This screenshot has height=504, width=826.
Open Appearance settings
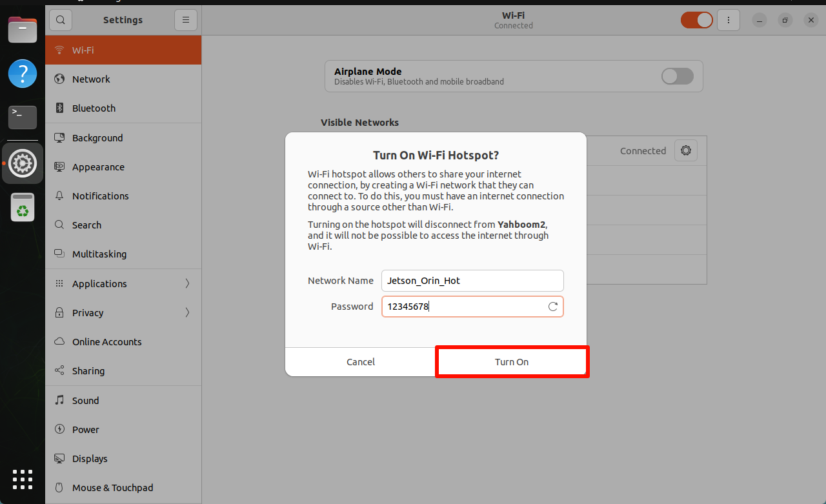click(x=123, y=166)
